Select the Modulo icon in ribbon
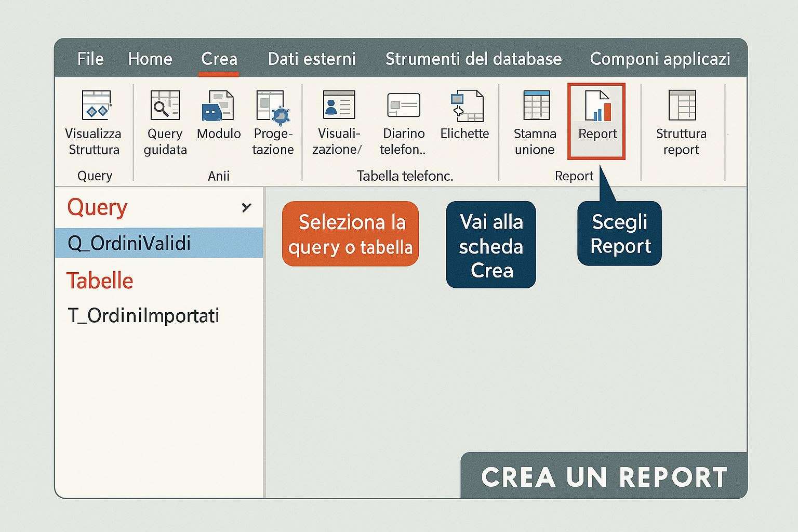This screenshot has height=532, width=798. (218, 105)
